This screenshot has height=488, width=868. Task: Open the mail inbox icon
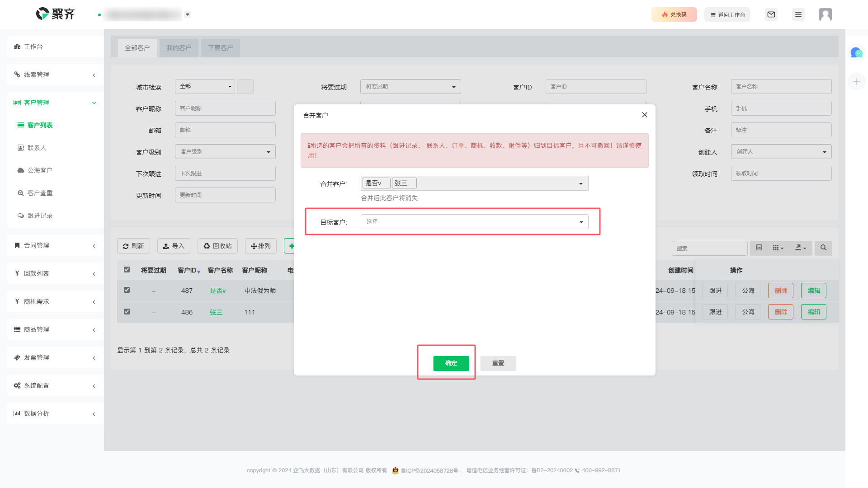771,14
